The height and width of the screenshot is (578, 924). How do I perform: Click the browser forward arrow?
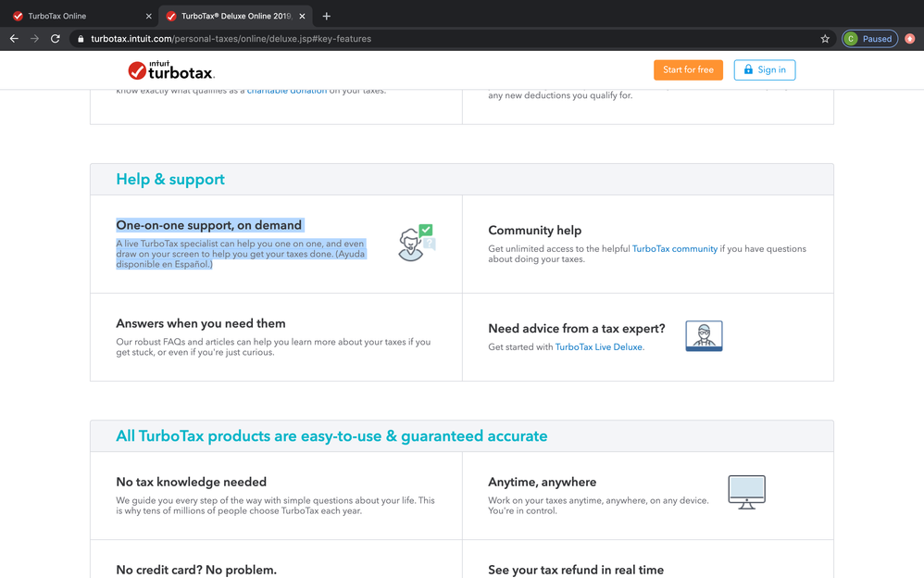[x=35, y=39]
